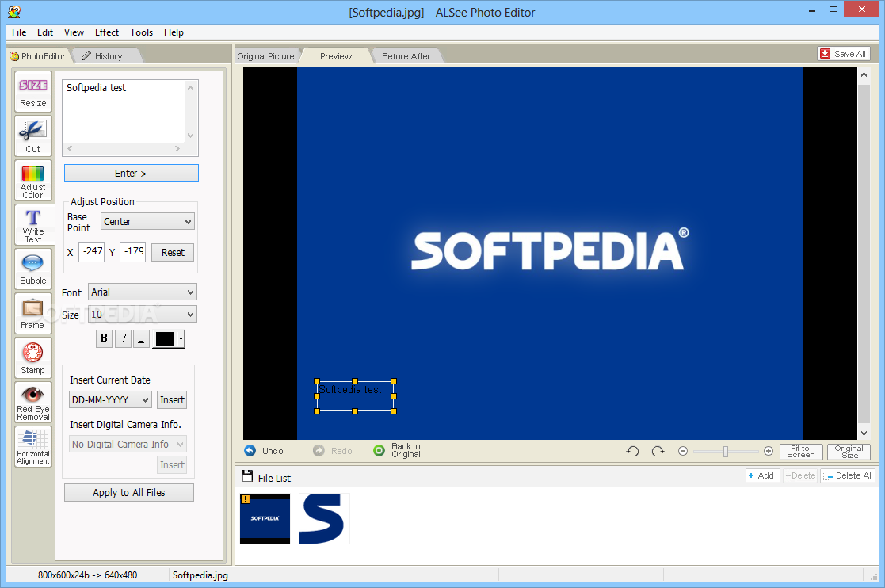Switch to the Preview tab
The height and width of the screenshot is (588, 885).
[336, 55]
